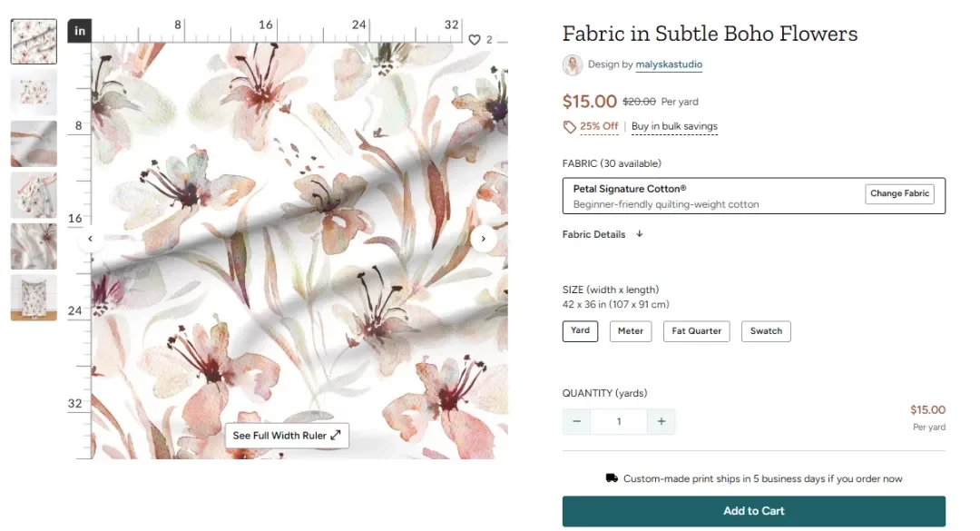Select the Yard size option
The image size is (980, 531).
(x=581, y=331)
